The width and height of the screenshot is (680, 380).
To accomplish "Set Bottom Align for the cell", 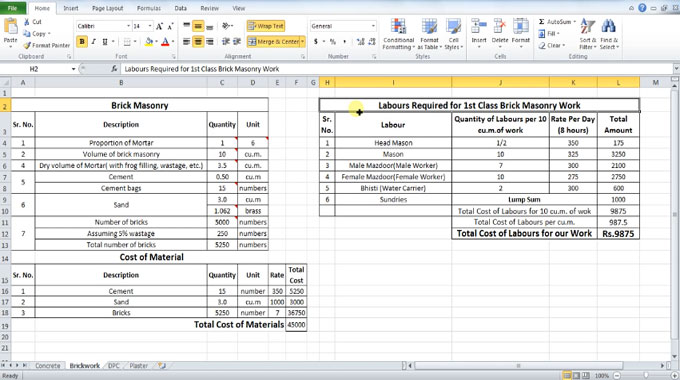I will [209, 26].
